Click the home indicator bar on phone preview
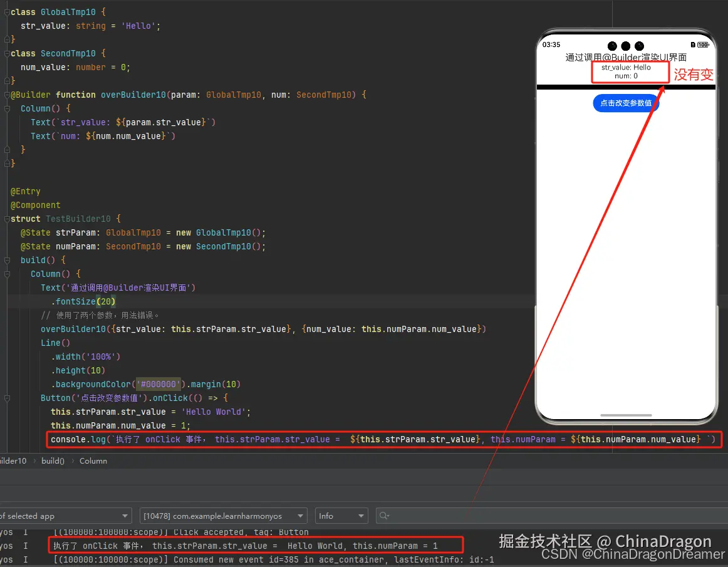Viewport: 728px width, 567px height. coord(626,415)
